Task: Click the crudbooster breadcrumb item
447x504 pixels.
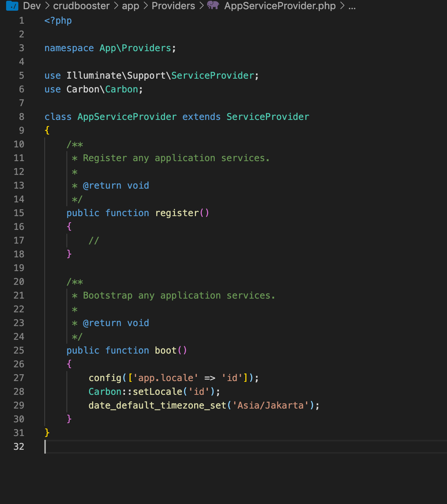Action: (81, 6)
